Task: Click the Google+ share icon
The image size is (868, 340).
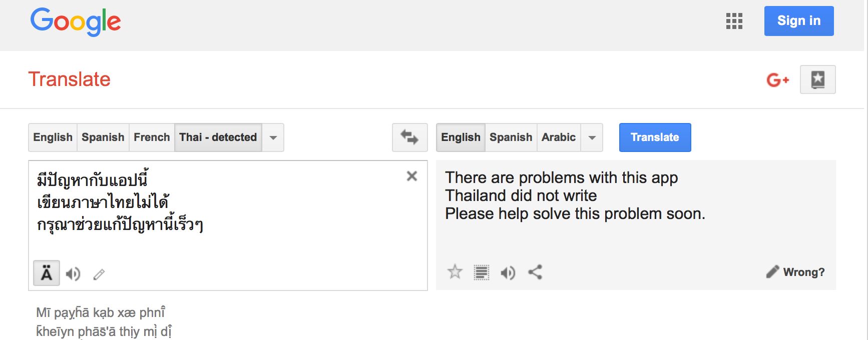Action: pyautogui.click(x=777, y=79)
